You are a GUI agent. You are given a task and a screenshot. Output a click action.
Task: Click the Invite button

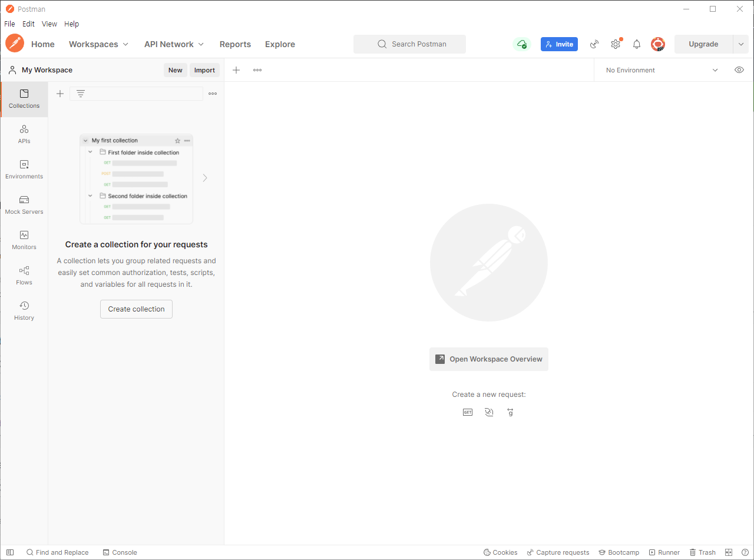pyautogui.click(x=559, y=44)
